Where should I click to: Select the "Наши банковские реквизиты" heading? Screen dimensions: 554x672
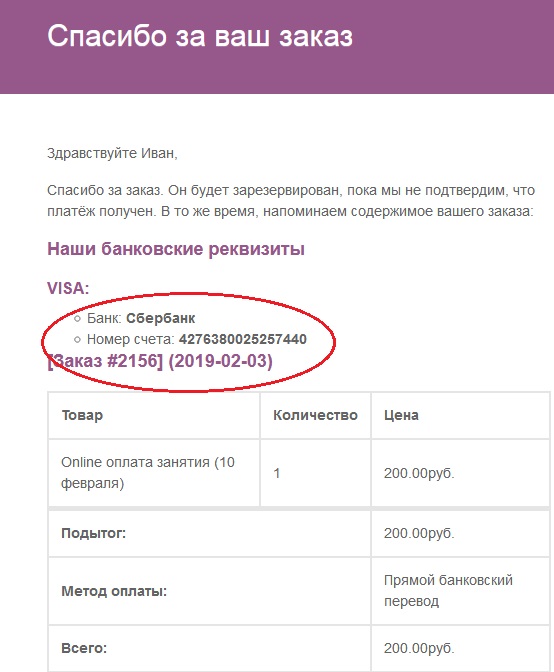[x=176, y=249]
